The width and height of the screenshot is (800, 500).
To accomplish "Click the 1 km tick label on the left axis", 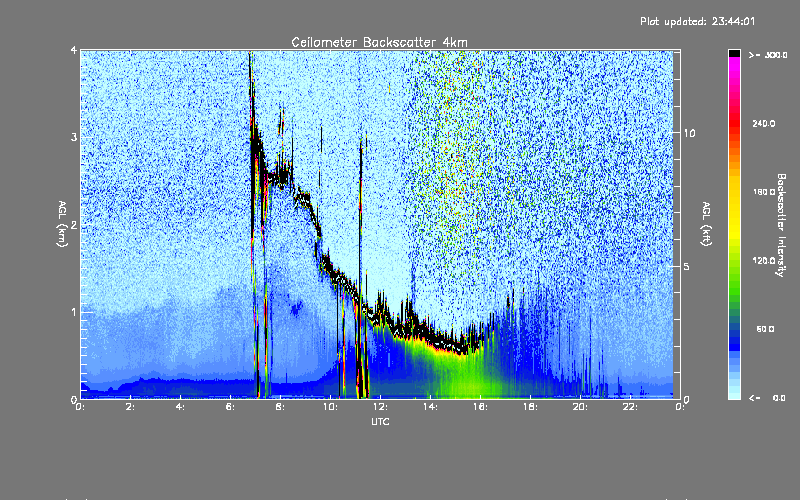I will (74, 312).
